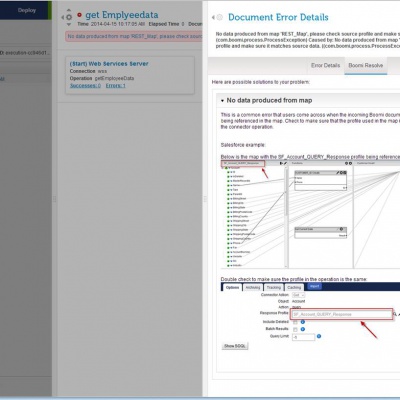
Task: Click the up arrow above the gear icon
Action: point(69,10)
